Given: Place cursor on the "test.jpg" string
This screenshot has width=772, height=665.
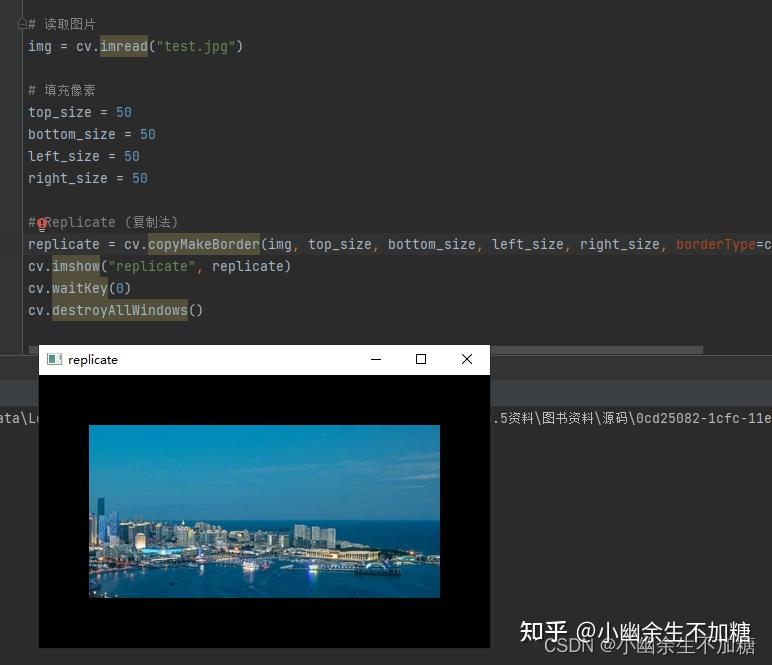Looking at the screenshot, I should (x=196, y=46).
